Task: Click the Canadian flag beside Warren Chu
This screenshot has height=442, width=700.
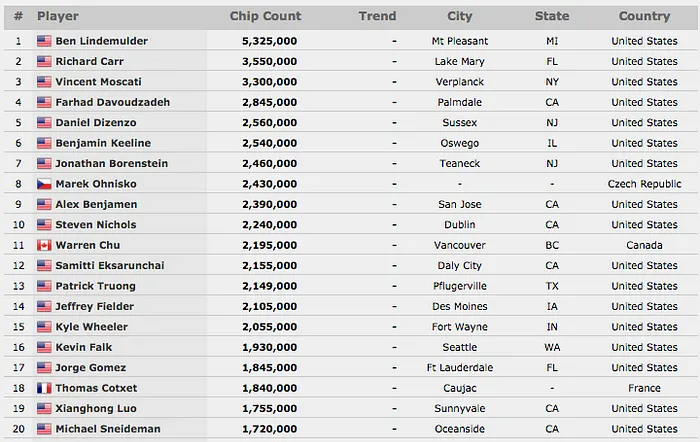Action: click(44, 245)
